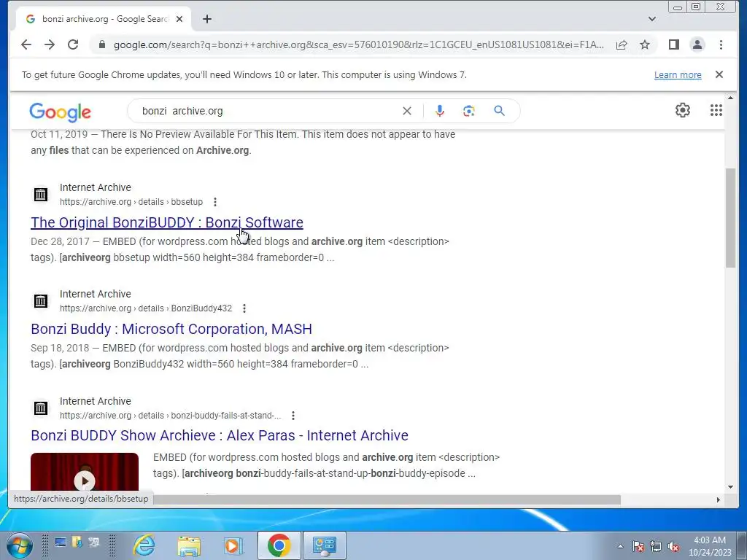Open the Chrome profile avatar menu
The image size is (747, 560).
[697, 44]
